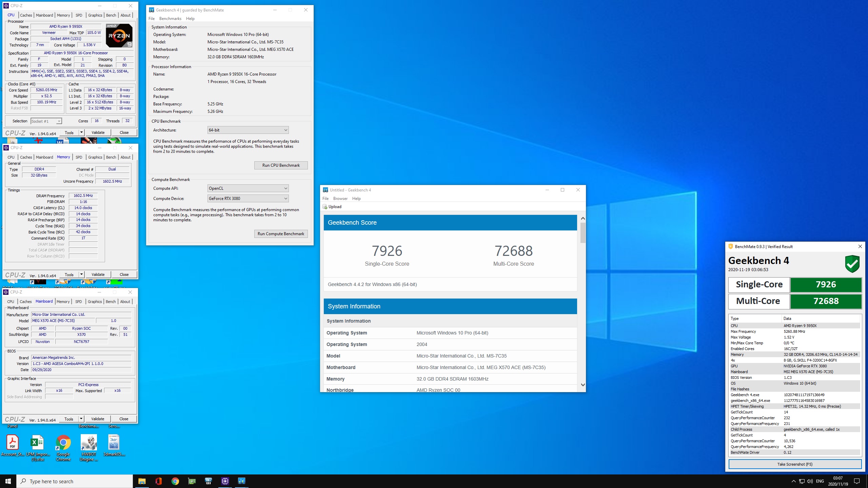
Task: Expand Tools arrow in the Memory CPU-Z window
Action: click(81, 274)
